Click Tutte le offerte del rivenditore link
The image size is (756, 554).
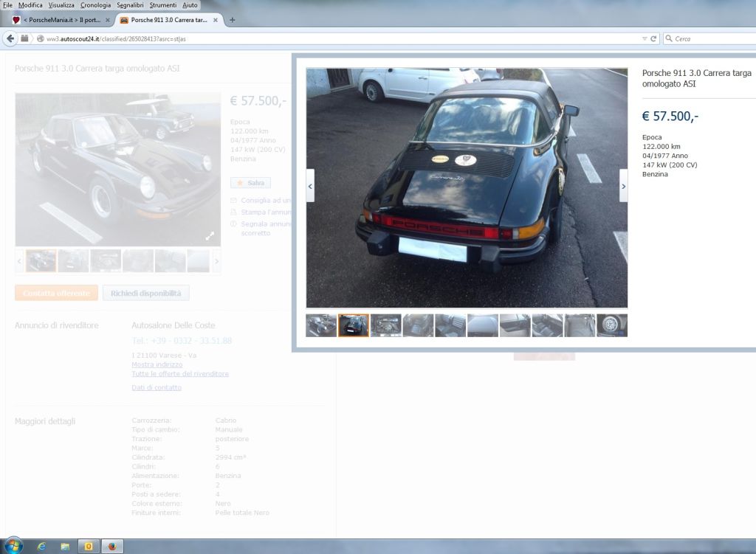pyautogui.click(x=180, y=374)
